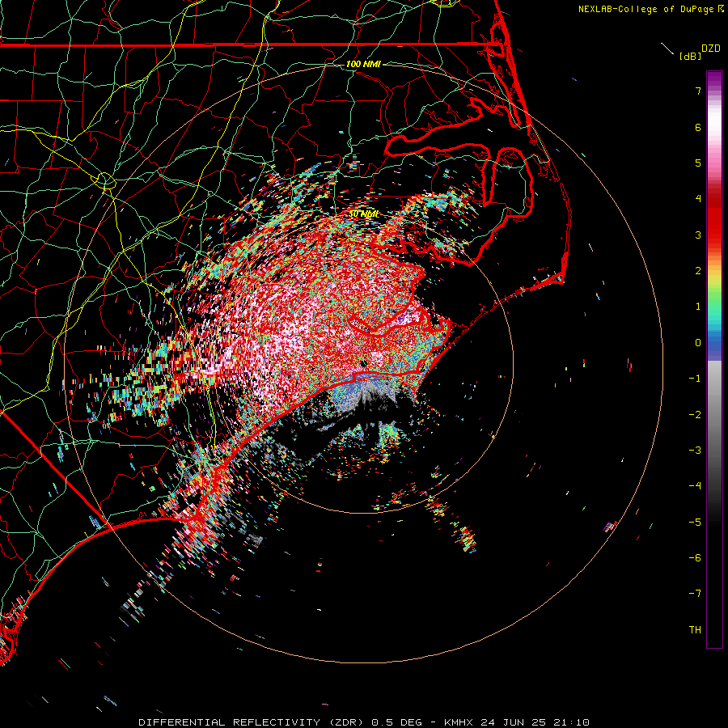Screen dimensions: 728x728
Task: Click DIFFERENTIAL REFLECTIVITY in the bottom caption
Action: (230, 722)
